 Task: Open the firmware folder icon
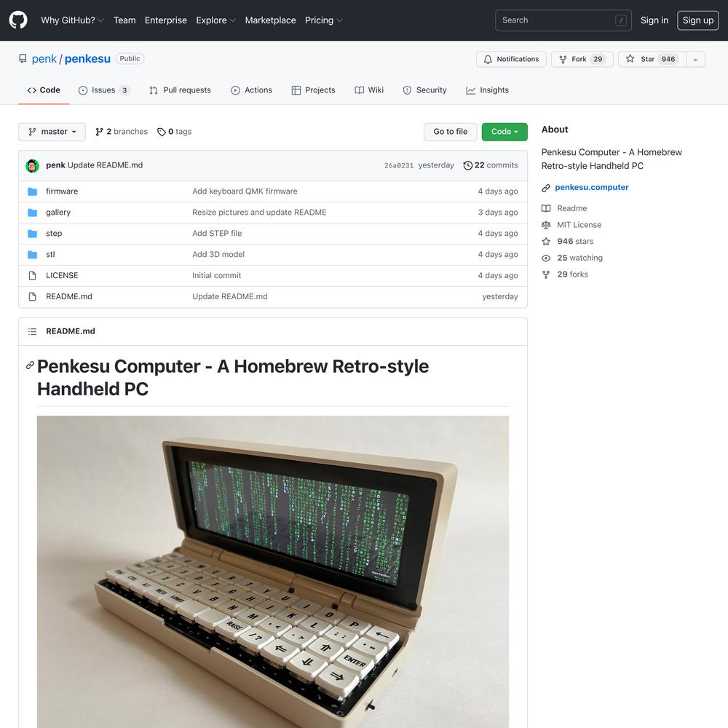tap(33, 191)
